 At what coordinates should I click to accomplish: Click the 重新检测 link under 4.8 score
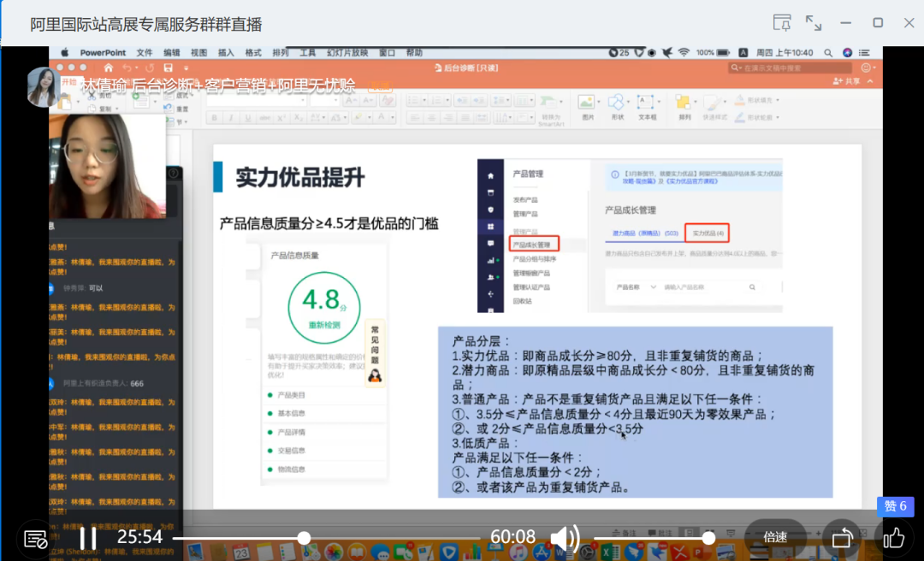coord(324,325)
